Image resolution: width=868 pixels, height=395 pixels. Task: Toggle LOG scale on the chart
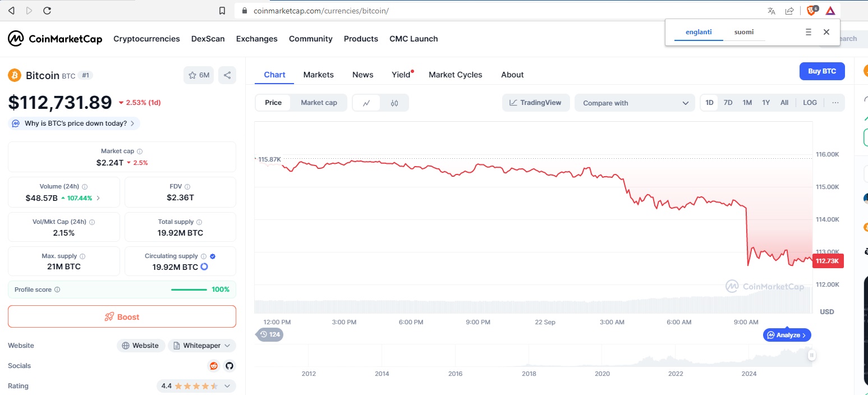[810, 103]
